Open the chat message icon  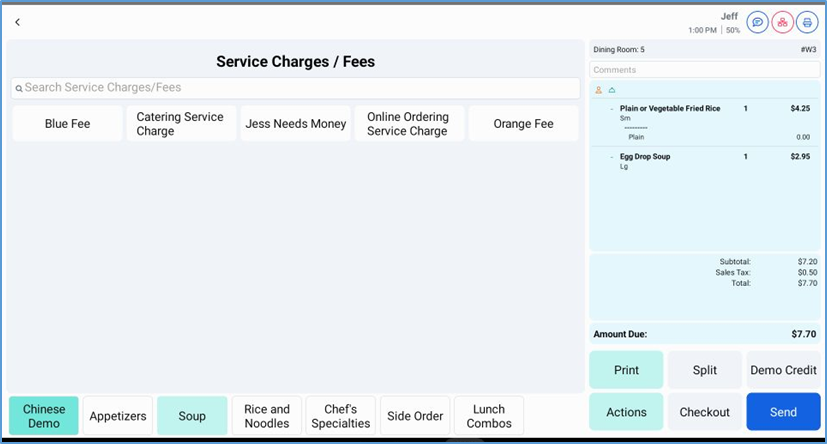pos(758,22)
